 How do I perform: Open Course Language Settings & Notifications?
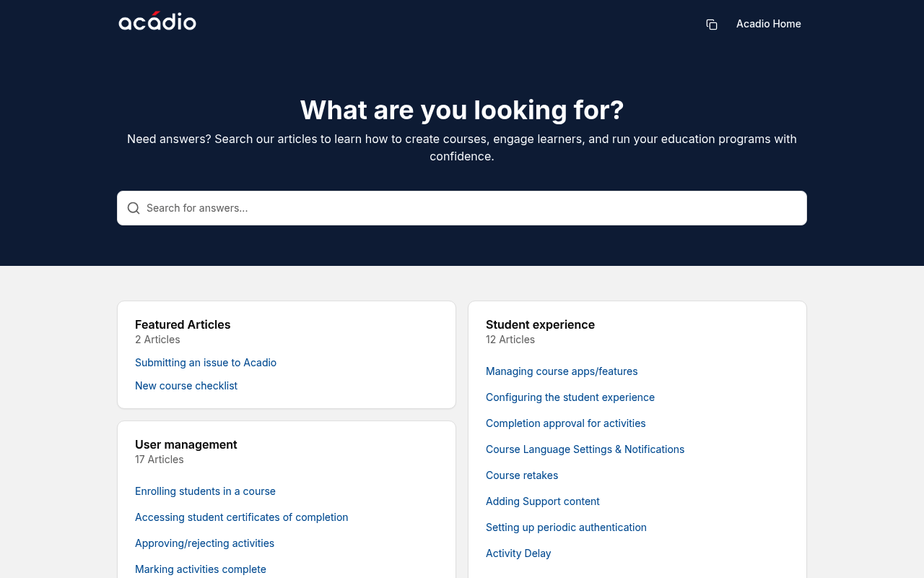point(585,449)
